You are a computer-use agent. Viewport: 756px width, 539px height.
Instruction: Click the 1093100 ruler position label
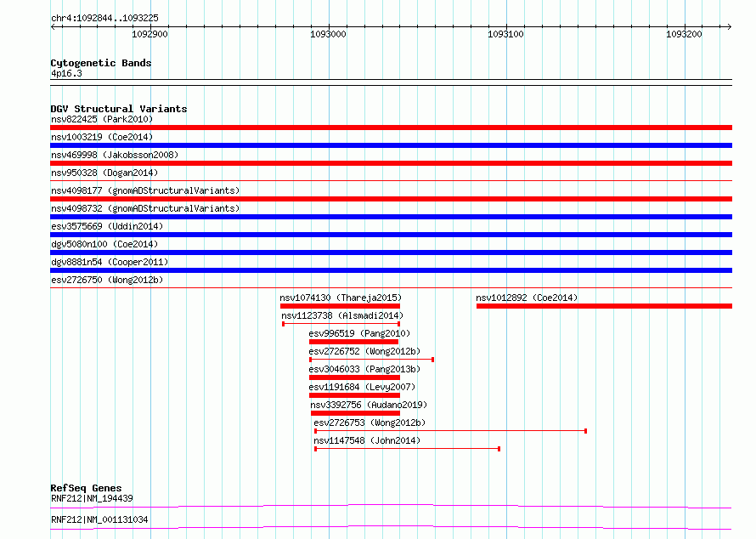[x=505, y=34]
